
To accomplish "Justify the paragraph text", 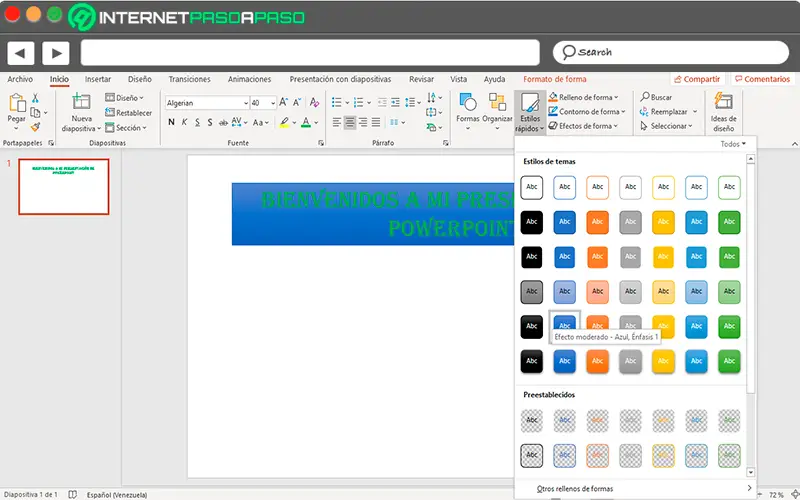I will point(376,122).
